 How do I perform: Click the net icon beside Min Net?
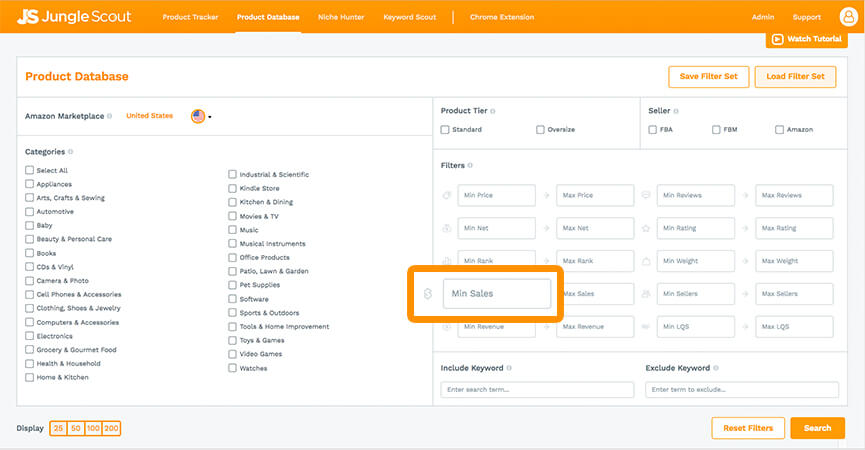coord(447,228)
